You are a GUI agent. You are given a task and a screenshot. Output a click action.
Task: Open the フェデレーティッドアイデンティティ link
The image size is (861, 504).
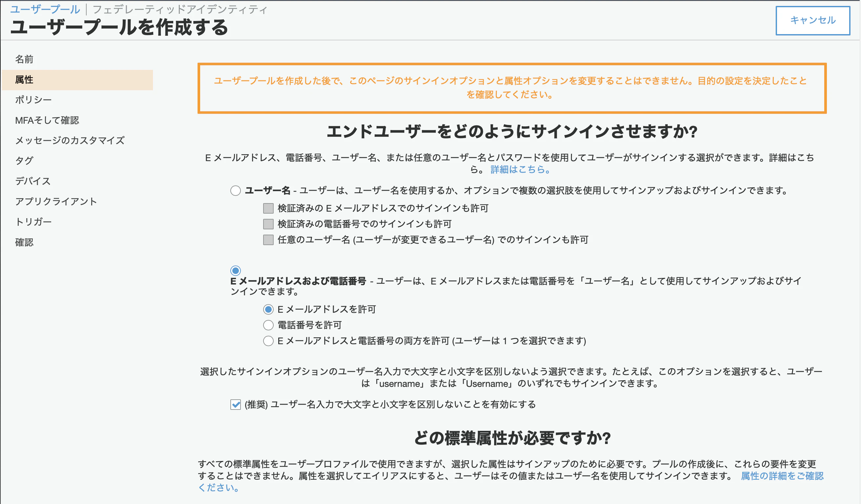coord(180,9)
